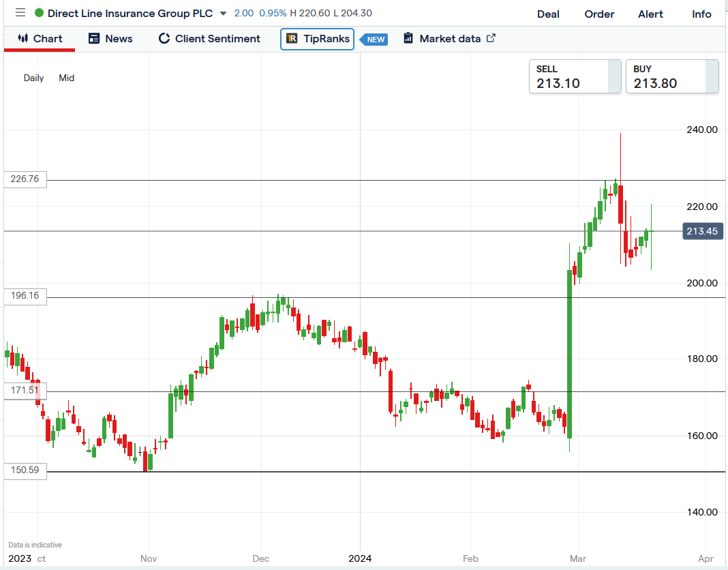Open the TipRanks tab
The image size is (728, 570).
coord(317,39)
